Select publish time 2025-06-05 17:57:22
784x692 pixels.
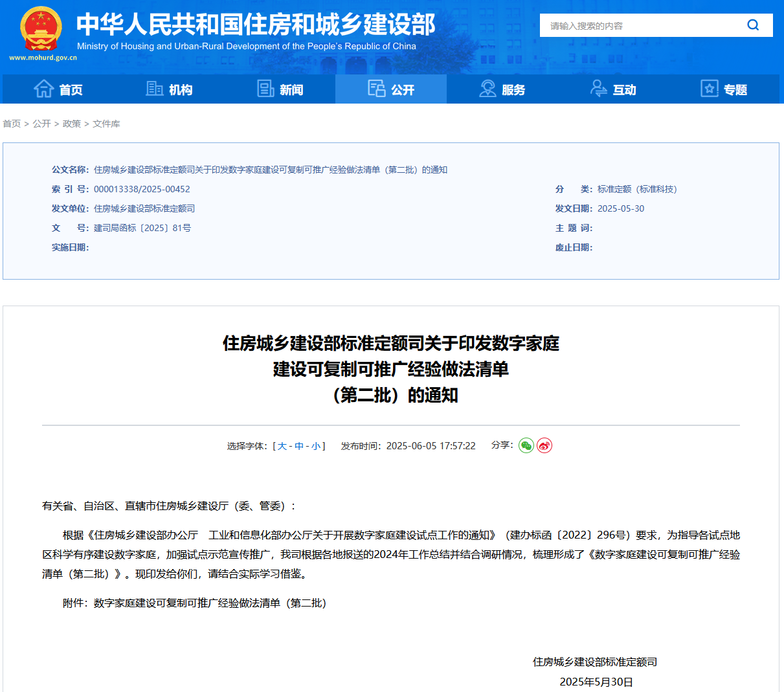(431, 446)
